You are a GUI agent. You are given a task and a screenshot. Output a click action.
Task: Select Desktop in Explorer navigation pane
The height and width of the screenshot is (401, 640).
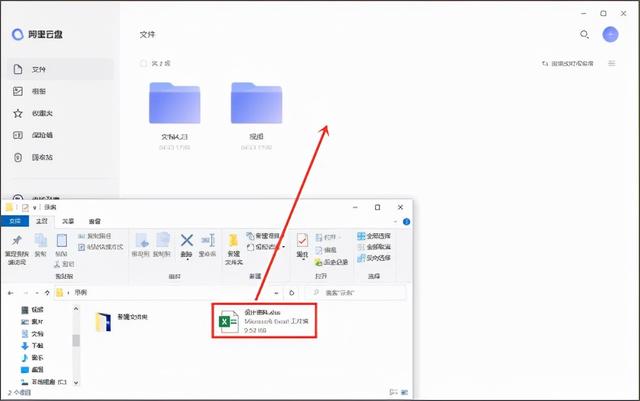[33, 370]
